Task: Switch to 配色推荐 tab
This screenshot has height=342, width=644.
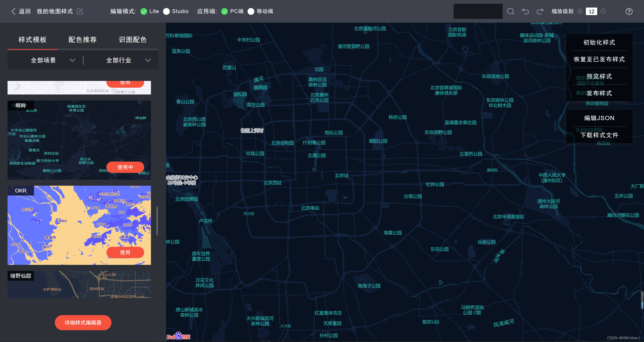Action: pos(83,40)
